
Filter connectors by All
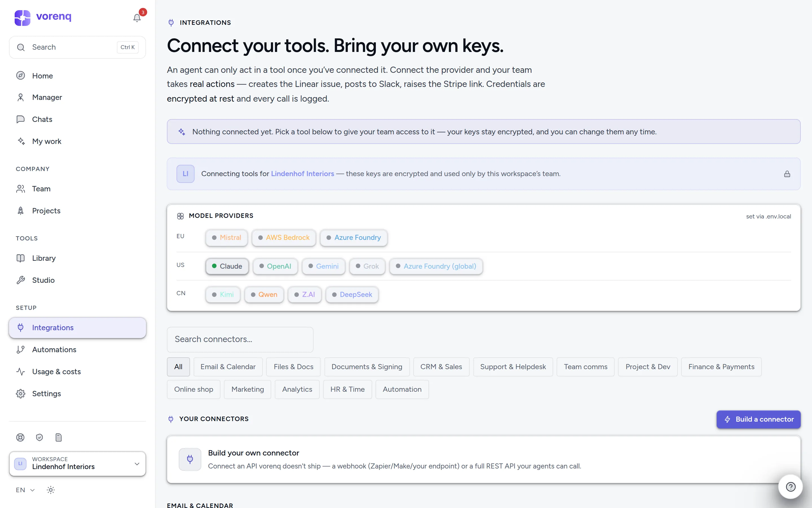[178, 367]
